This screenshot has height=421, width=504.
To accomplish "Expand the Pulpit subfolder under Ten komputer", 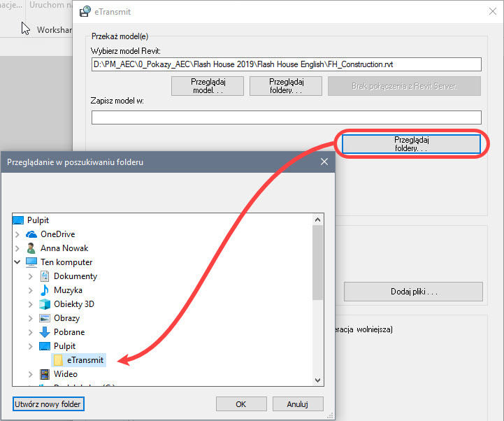I will point(31,346).
